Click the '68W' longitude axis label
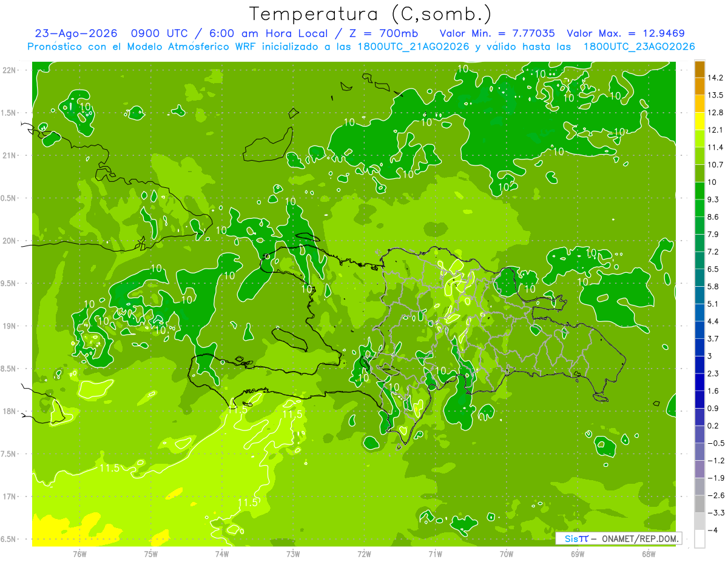The height and width of the screenshot is (562, 728). pos(648,554)
